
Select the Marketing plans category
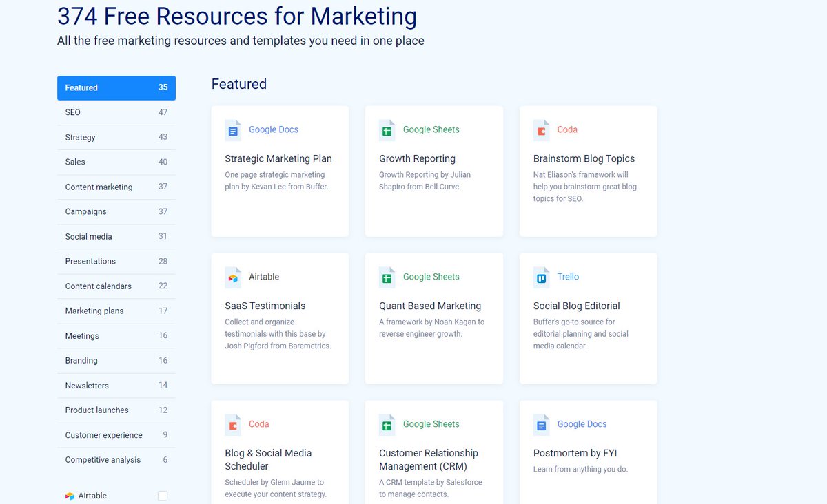pos(116,311)
